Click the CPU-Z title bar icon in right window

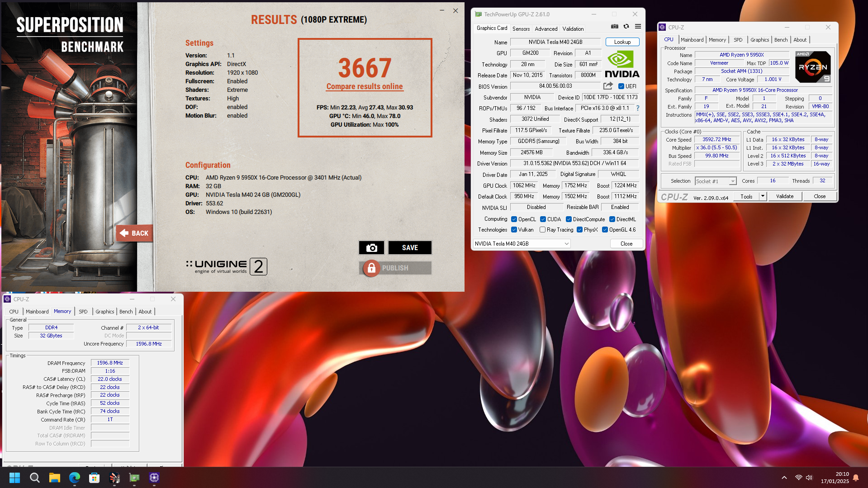click(662, 27)
